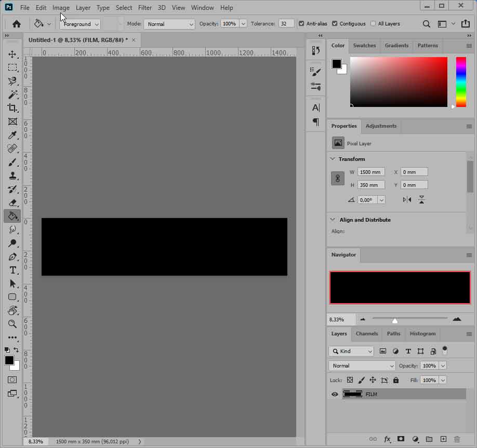
Task: Select the Eyedropper tool
Action: tap(12, 135)
